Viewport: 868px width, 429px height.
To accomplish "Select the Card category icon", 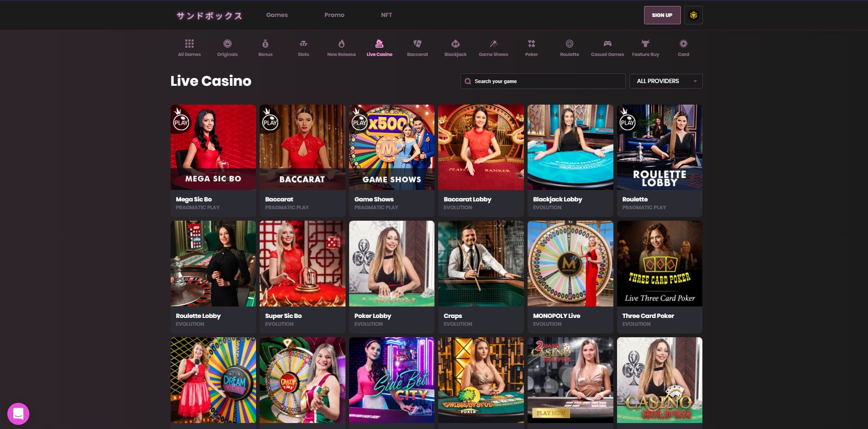I will coord(684,44).
